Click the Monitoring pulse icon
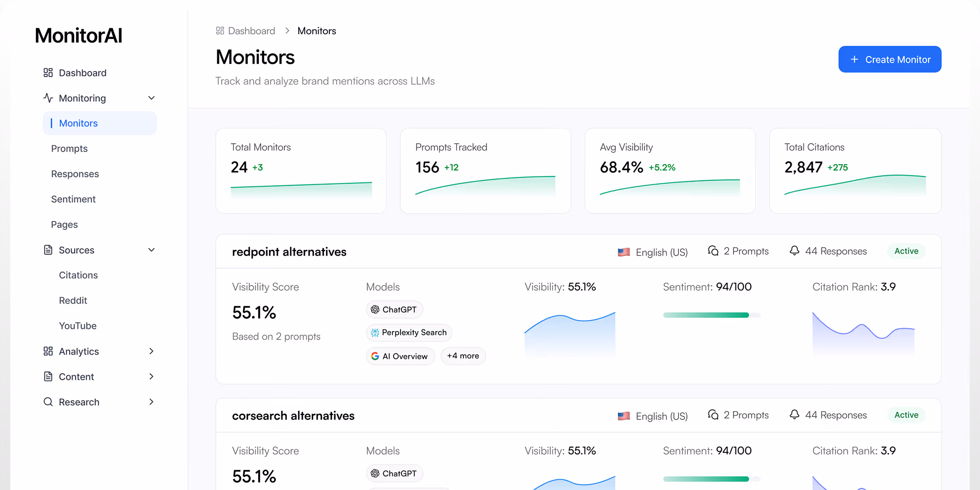This screenshot has width=980, height=490. click(48, 98)
